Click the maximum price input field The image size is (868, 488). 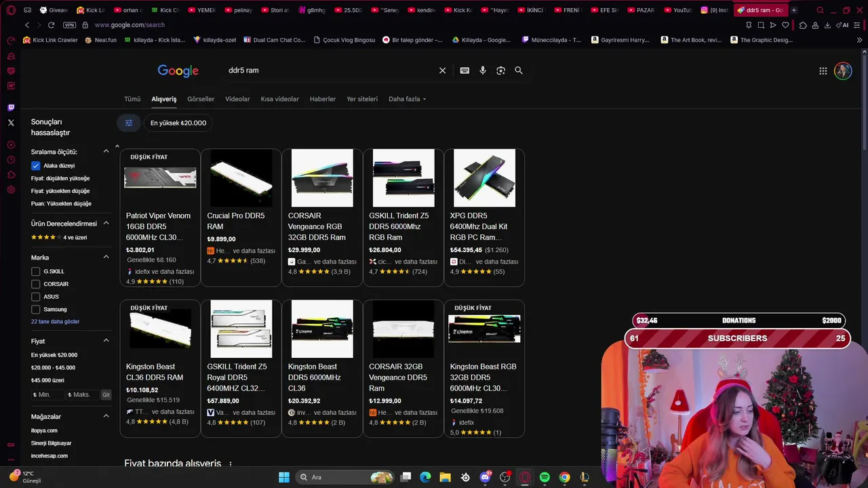point(83,394)
